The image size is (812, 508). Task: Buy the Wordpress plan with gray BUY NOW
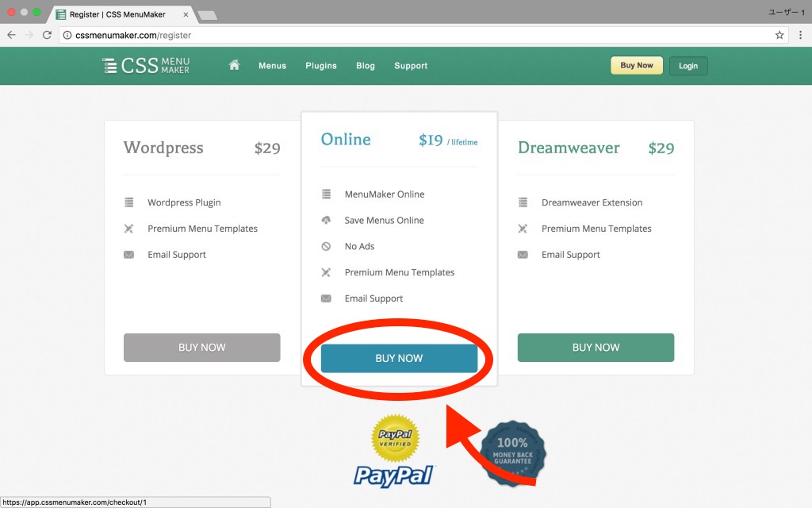coord(202,348)
